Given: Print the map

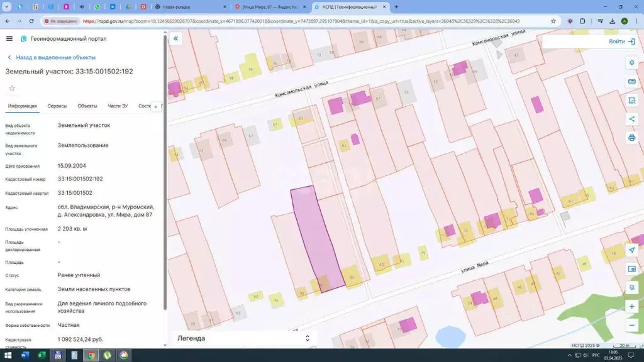Looking at the screenshot, I should click(632, 138).
